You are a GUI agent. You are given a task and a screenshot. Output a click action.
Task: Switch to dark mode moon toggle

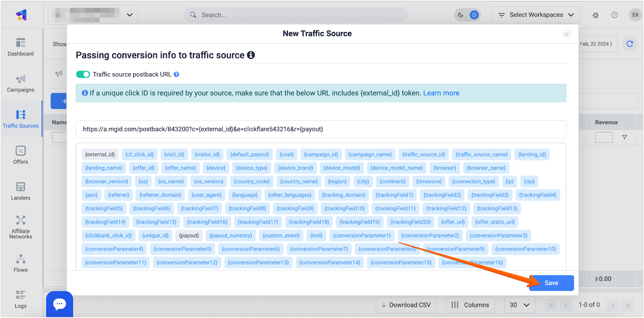point(461,15)
